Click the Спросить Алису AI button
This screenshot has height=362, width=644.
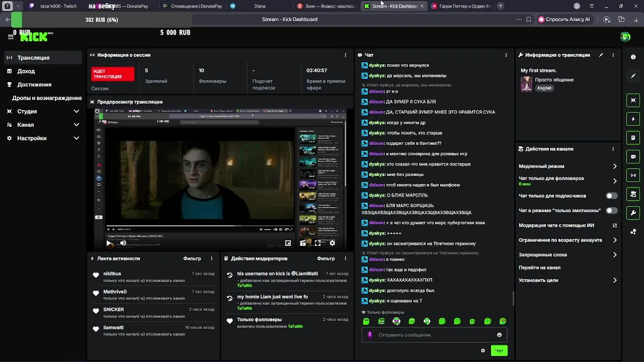pos(564,20)
